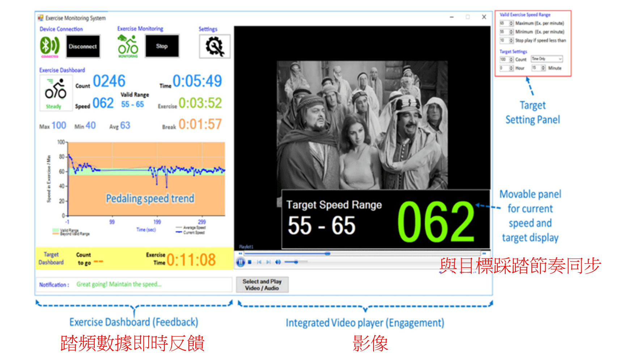Mute the video player speaker
624x364 pixels.
[278, 262]
